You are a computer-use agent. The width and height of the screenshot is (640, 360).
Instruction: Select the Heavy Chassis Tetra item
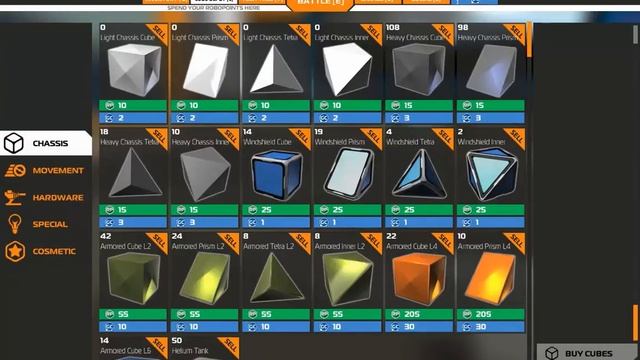click(x=133, y=178)
